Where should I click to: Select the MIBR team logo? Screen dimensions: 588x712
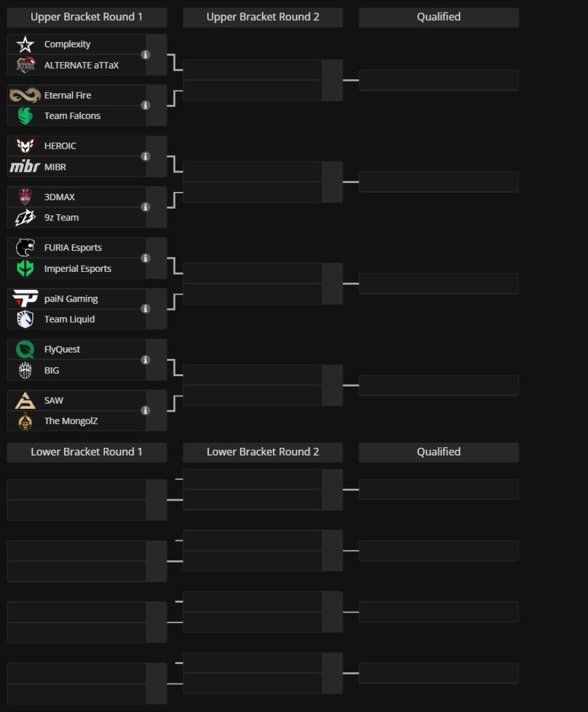[x=25, y=167]
